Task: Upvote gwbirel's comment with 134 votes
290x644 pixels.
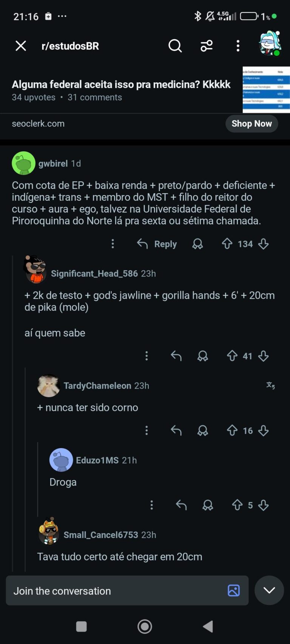Action: 227,244
